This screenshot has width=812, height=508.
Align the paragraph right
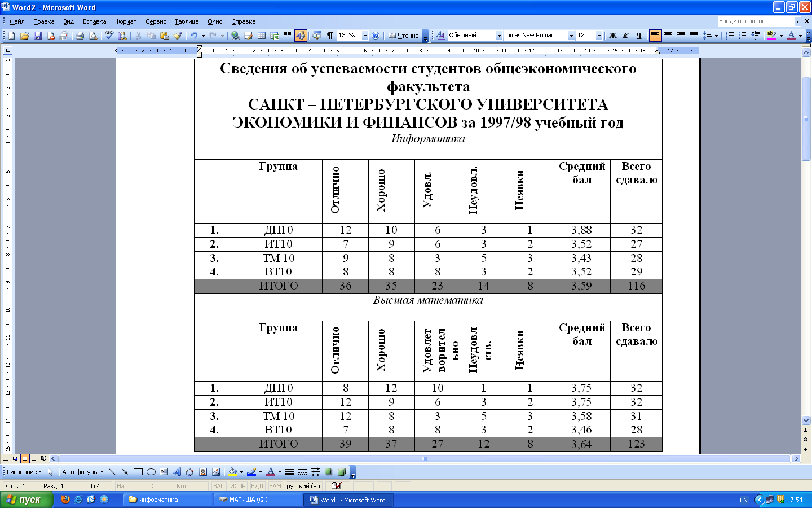pos(681,36)
